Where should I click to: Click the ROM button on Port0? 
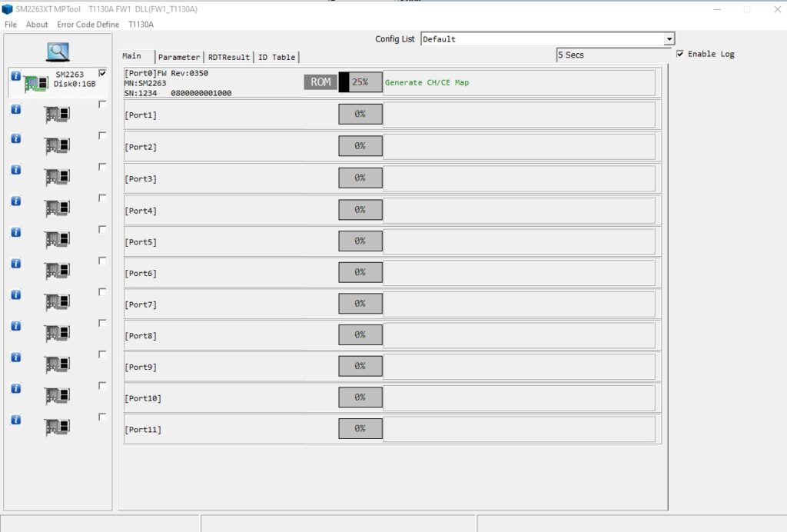tap(320, 81)
